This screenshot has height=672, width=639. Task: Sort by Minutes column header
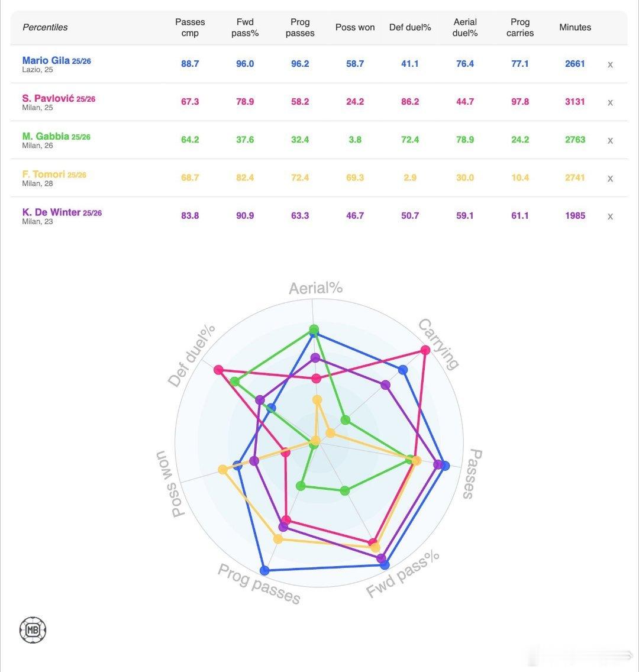tap(575, 27)
